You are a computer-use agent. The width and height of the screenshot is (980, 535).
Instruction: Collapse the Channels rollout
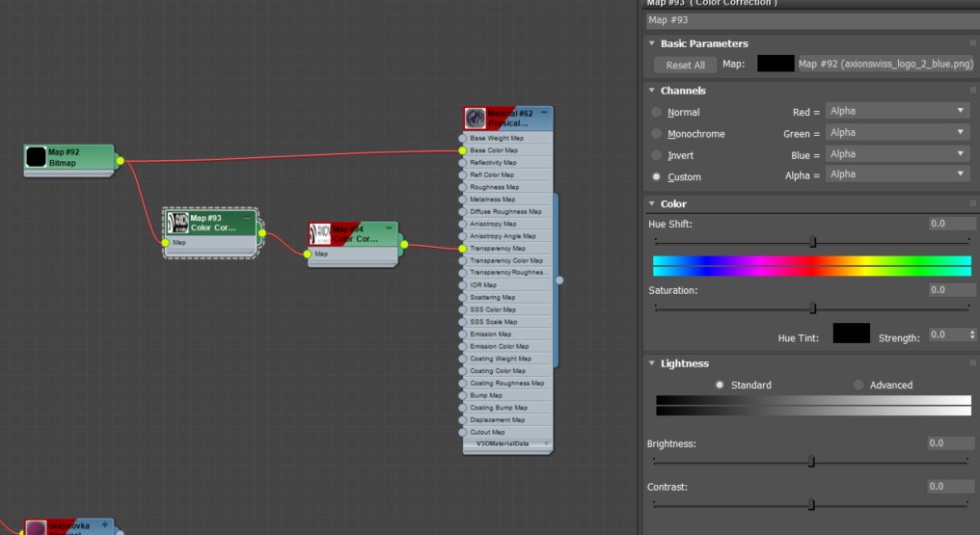click(x=652, y=91)
